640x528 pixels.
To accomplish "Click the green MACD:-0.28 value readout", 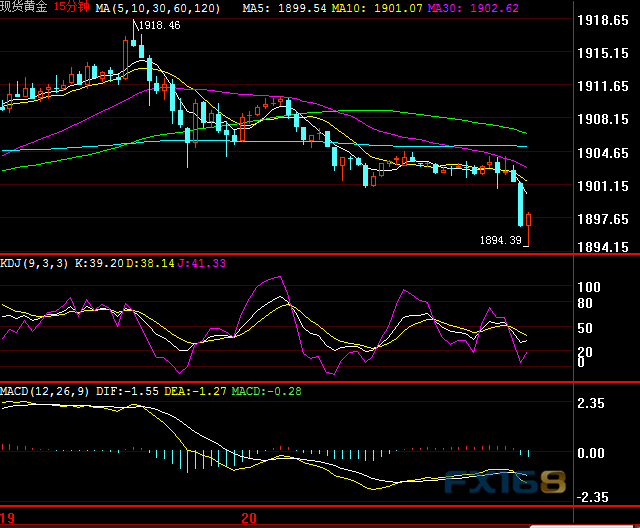I will [x=266, y=390].
